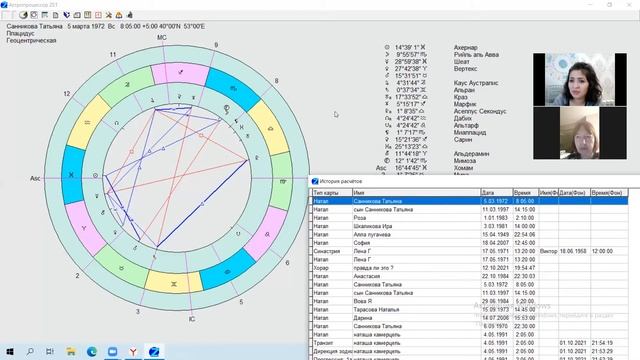Click the blank document page toolbar icon

(56, 15)
